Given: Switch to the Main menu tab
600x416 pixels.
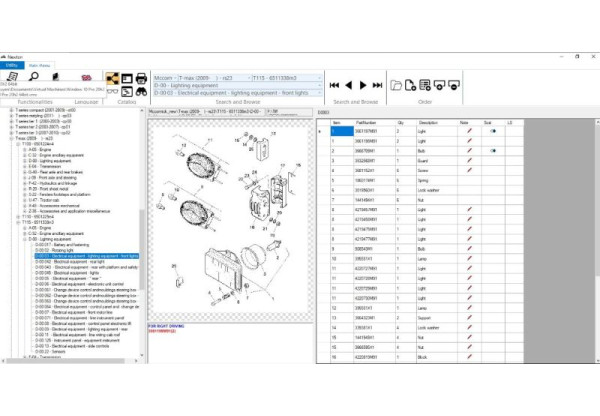Looking at the screenshot, I should pos(39,64).
